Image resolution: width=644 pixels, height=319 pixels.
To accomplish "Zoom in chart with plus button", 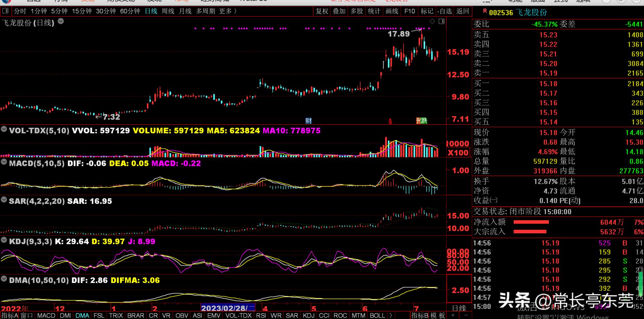I will pos(453,315).
